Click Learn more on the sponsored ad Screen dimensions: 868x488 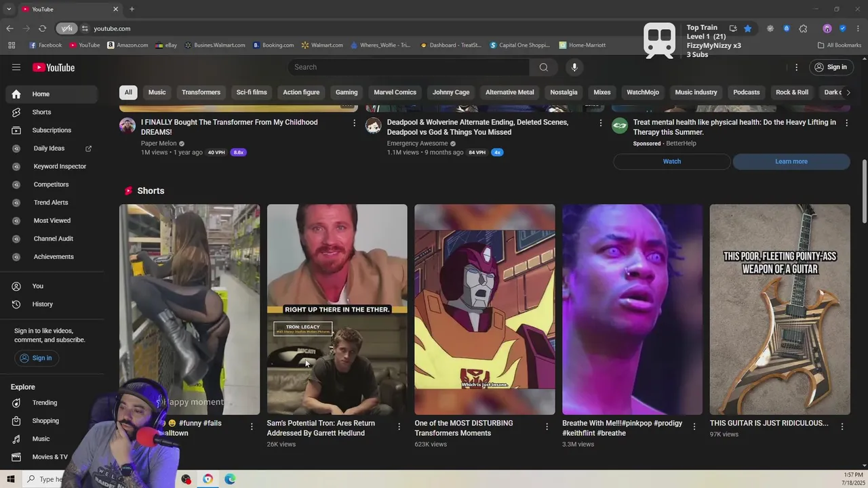click(791, 161)
